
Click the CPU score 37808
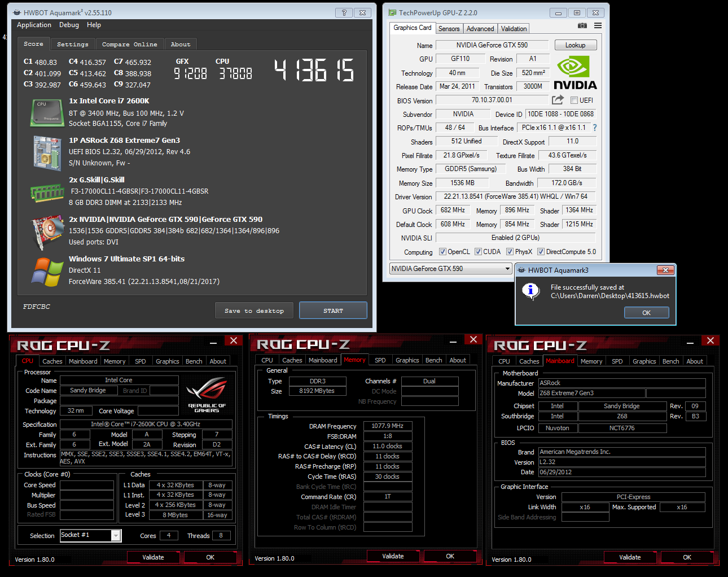pyautogui.click(x=235, y=73)
